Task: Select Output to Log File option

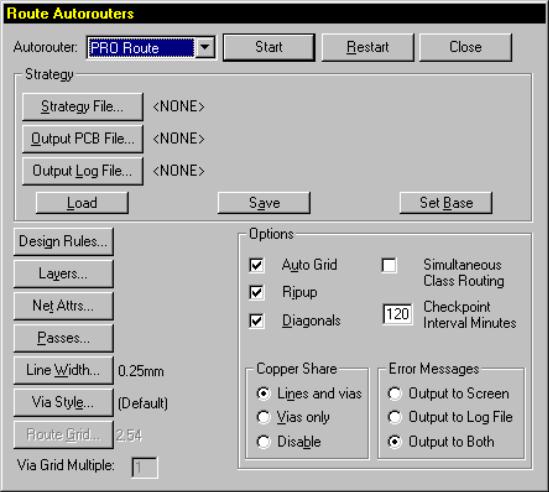Action: click(395, 417)
